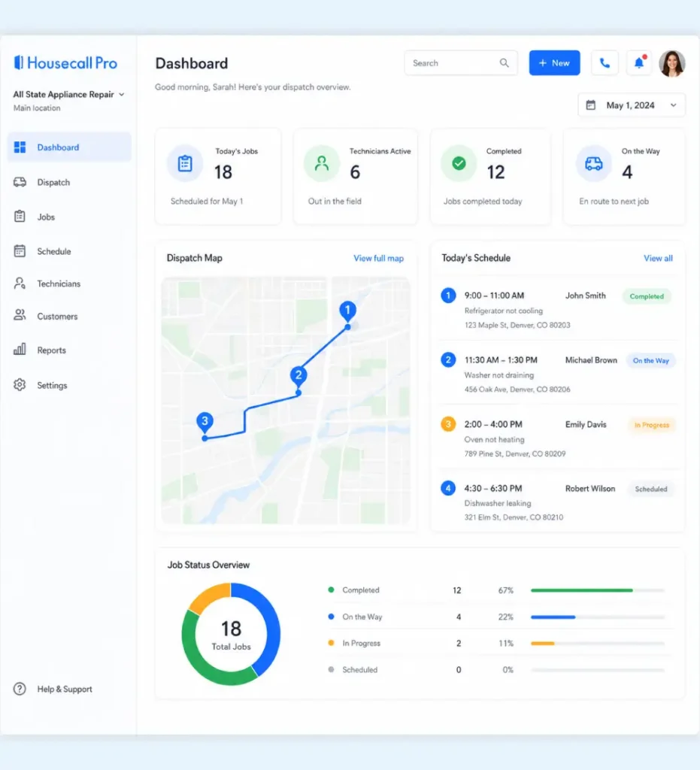Click the calendar icon in date picker

tap(591, 105)
